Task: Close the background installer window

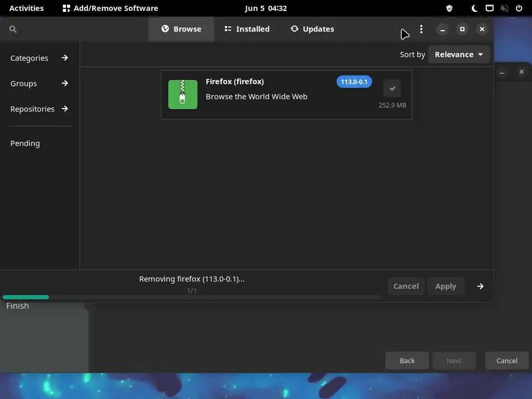Action: point(522,72)
